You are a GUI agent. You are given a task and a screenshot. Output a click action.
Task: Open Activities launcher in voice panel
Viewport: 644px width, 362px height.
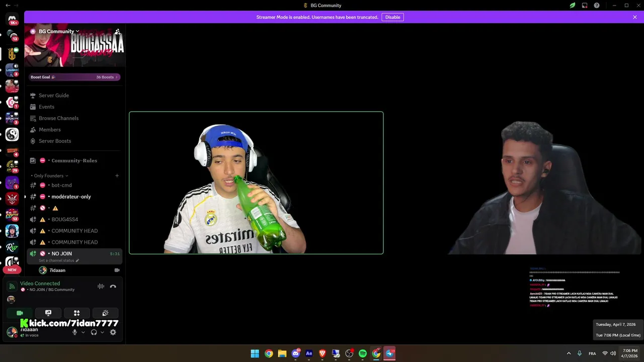coord(77,313)
